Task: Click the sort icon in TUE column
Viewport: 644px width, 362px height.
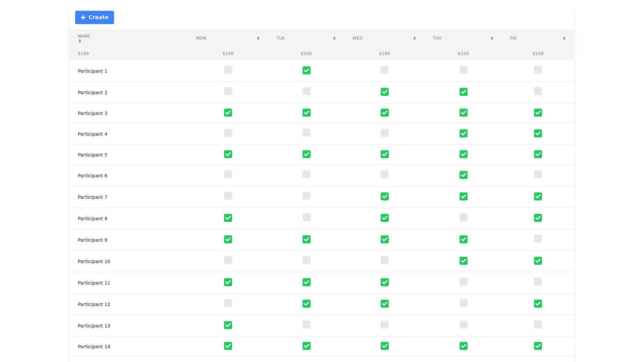Action: coord(334,38)
